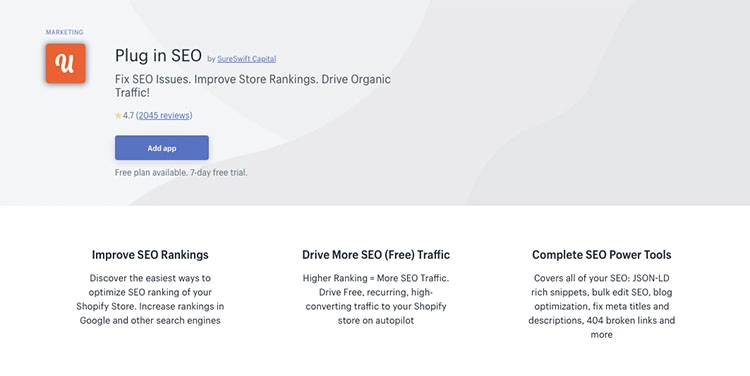Click the paragraph about optimizing Shopify Store ranking
750x376 pixels.
click(x=150, y=299)
